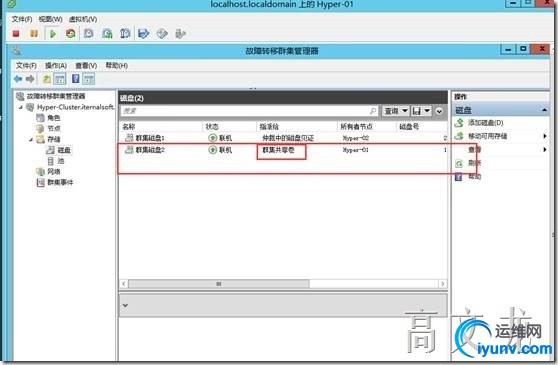Click the 帮助 help icon in actions pane

459,176
